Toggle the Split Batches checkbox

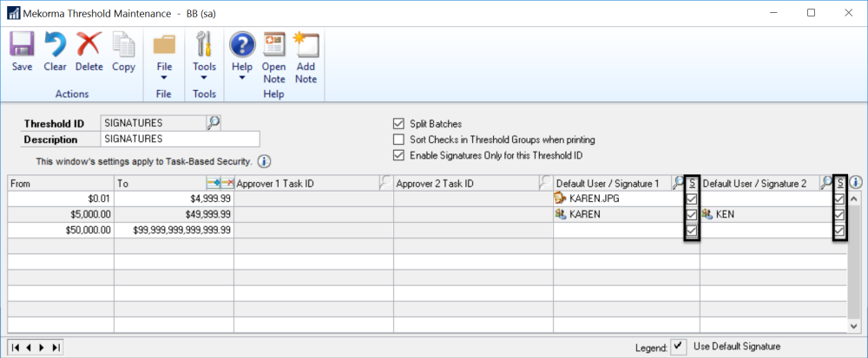(398, 124)
